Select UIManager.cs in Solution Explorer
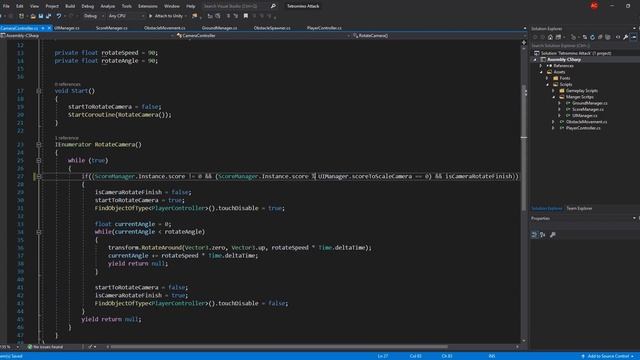The height and width of the screenshot is (360, 640). point(584,116)
